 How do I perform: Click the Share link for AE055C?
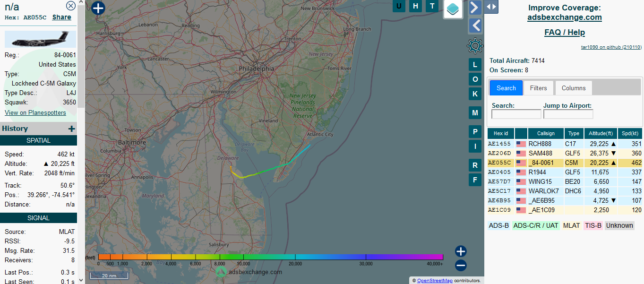point(61,17)
